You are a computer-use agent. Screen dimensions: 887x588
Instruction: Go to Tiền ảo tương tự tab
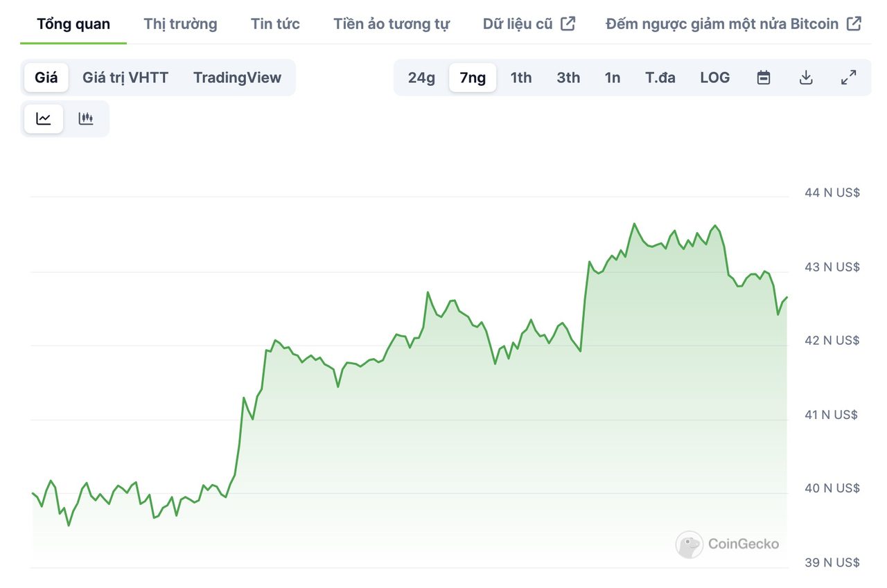click(x=392, y=24)
